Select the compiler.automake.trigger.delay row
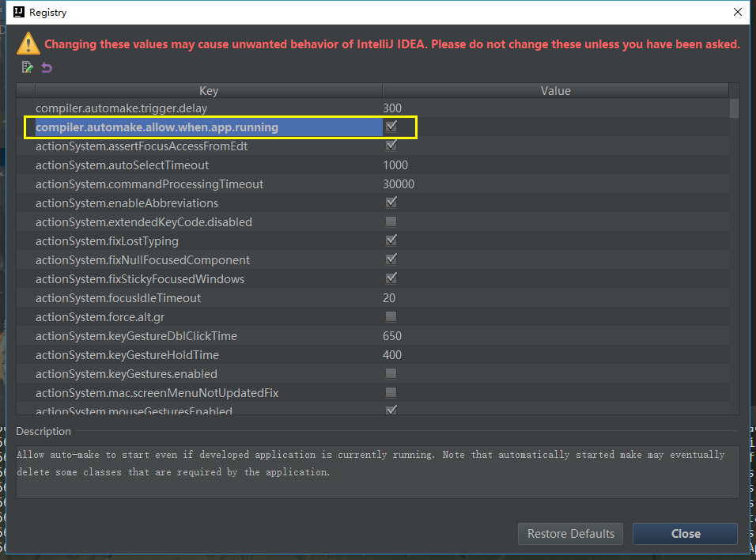The image size is (756, 560). coord(121,108)
